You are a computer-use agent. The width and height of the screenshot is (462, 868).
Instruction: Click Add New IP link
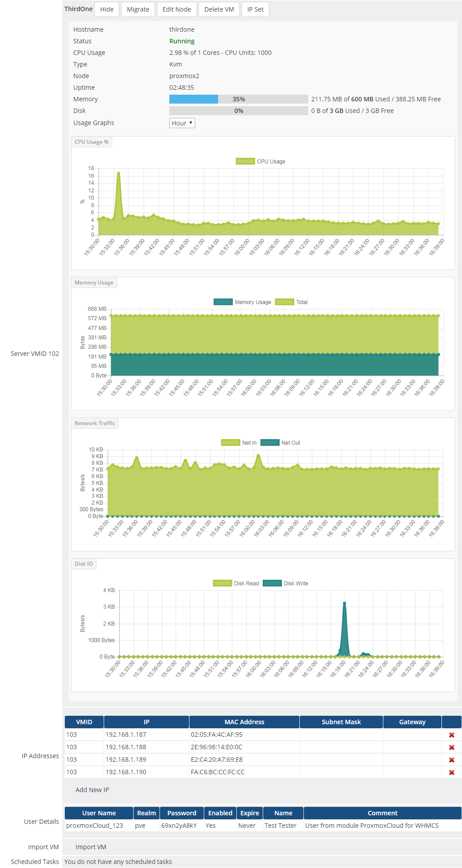point(92,790)
